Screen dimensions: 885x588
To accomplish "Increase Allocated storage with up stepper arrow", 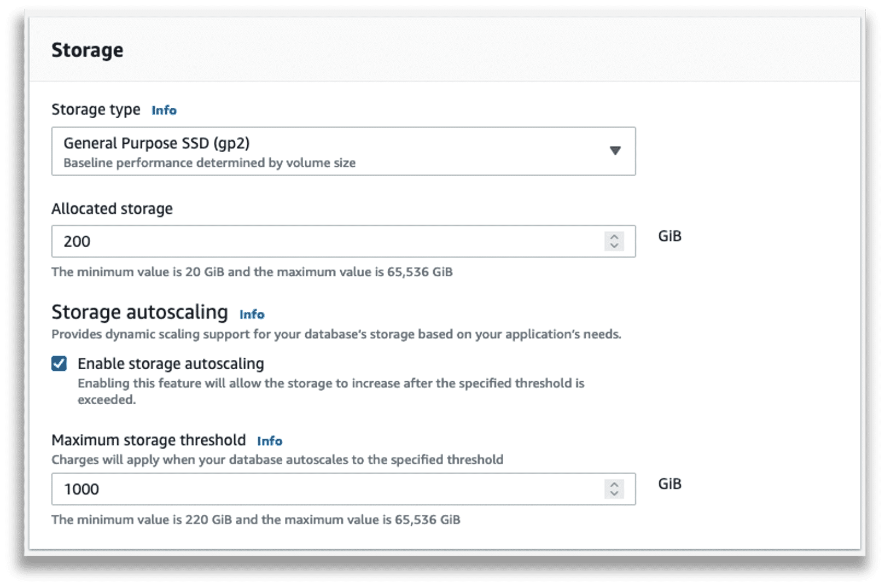I will pos(614,237).
